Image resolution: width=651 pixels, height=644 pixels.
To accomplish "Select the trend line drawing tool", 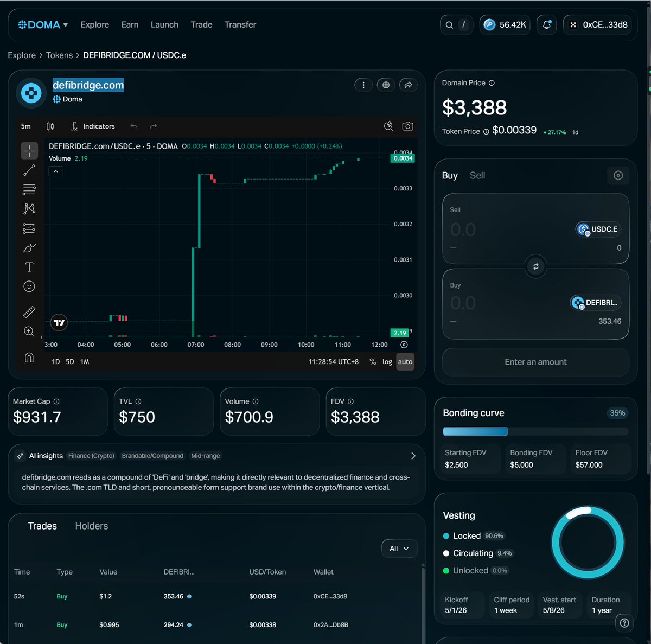I will click(x=29, y=170).
